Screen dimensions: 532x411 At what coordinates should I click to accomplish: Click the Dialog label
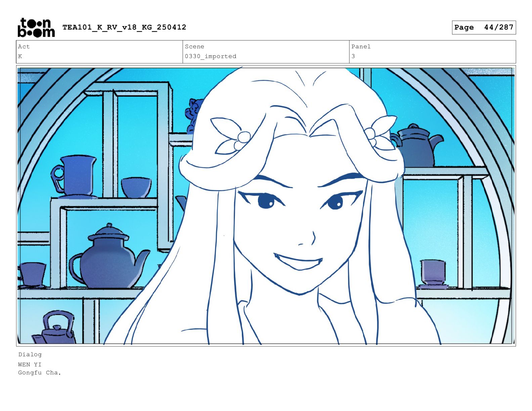(30, 355)
